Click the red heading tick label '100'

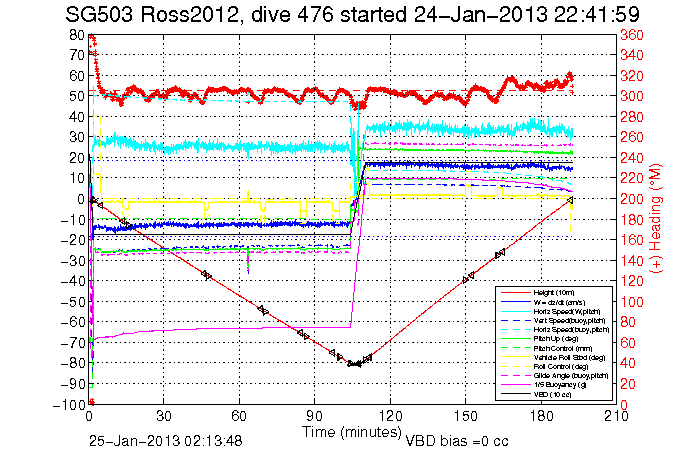click(632, 302)
